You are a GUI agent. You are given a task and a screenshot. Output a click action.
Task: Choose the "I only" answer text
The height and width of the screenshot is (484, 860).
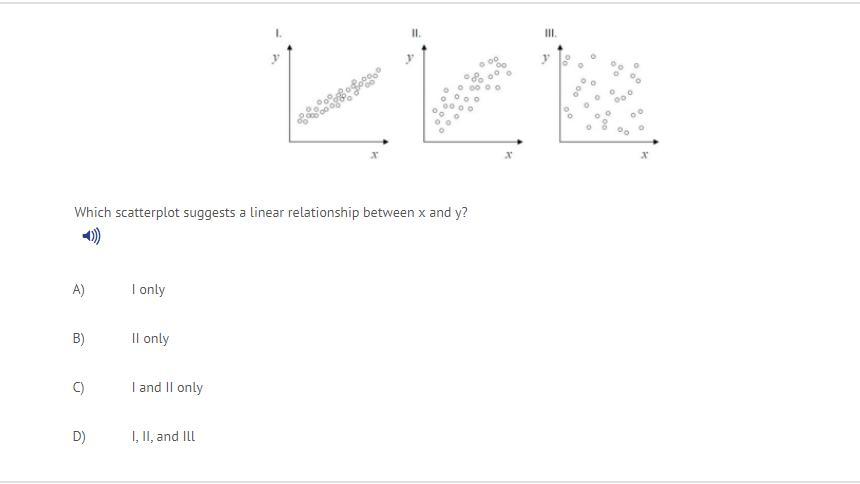148,289
